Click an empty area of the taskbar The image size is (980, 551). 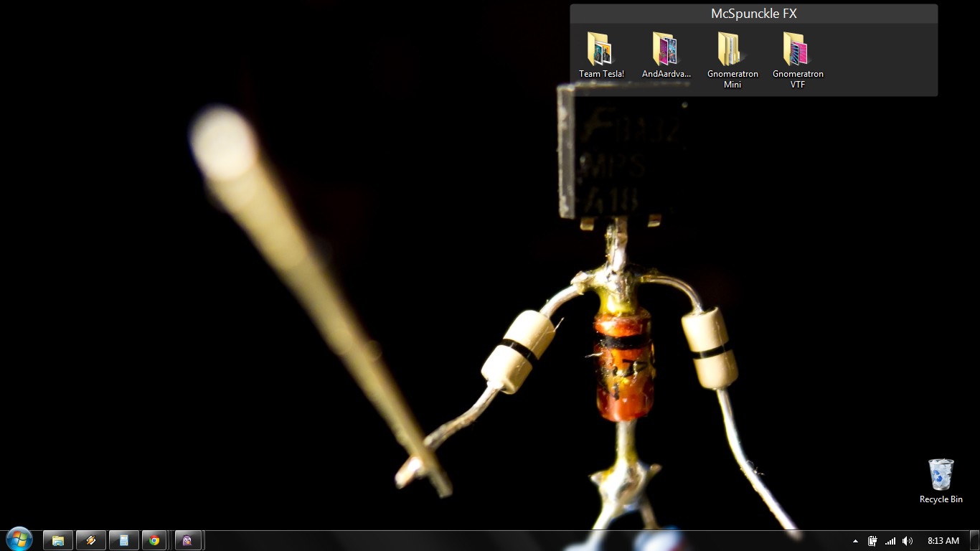coord(502,541)
